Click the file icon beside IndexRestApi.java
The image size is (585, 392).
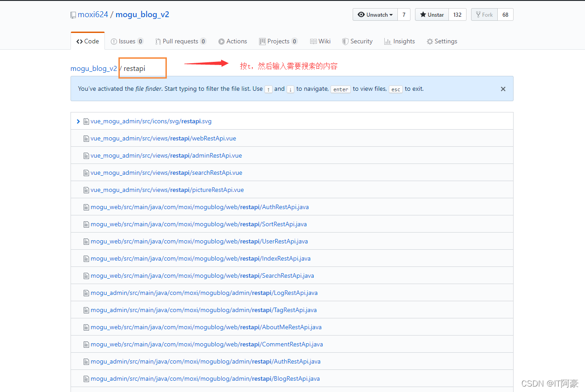(86, 259)
